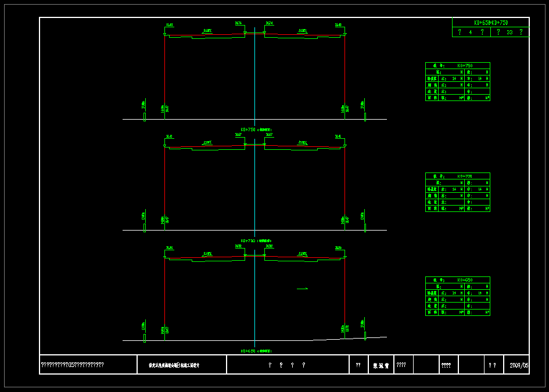Click the project name cell in bottom title block
This screenshot has width=549, height=392.
[182, 365]
